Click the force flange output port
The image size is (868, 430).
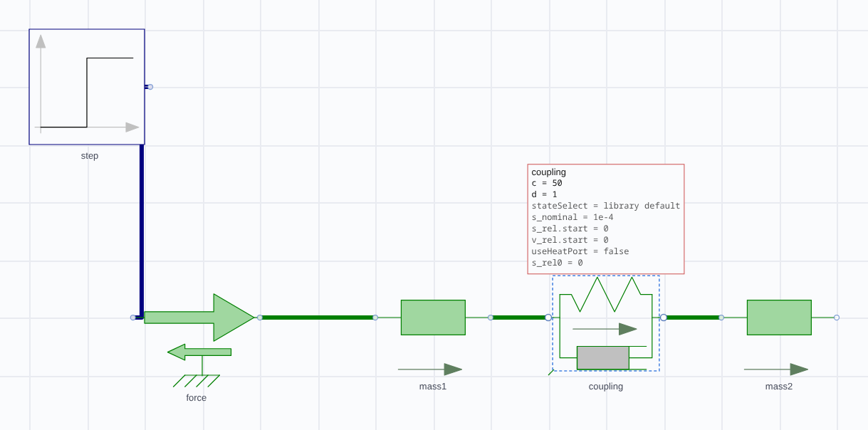pyautogui.click(x=260, y=318)
